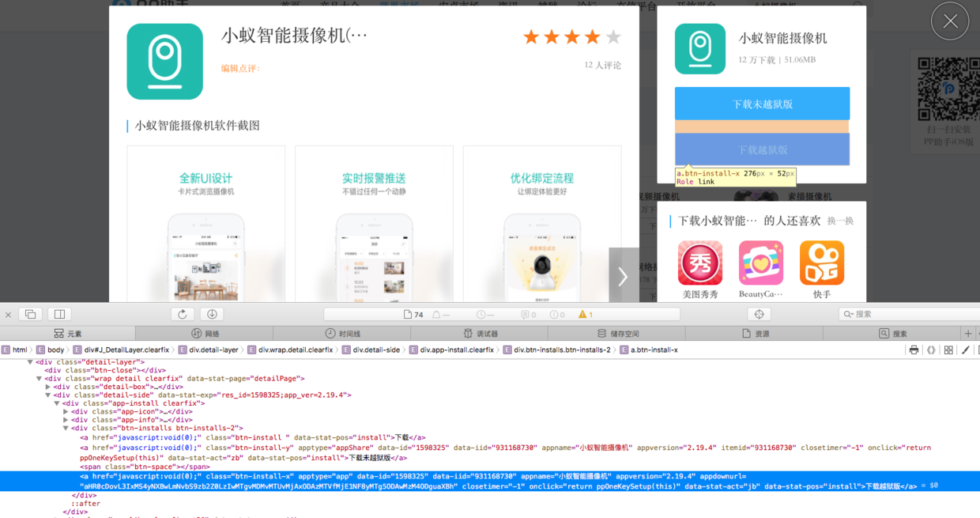
Task: Switch to 时间线 (Timelines) tab
Action: point(342,334)
